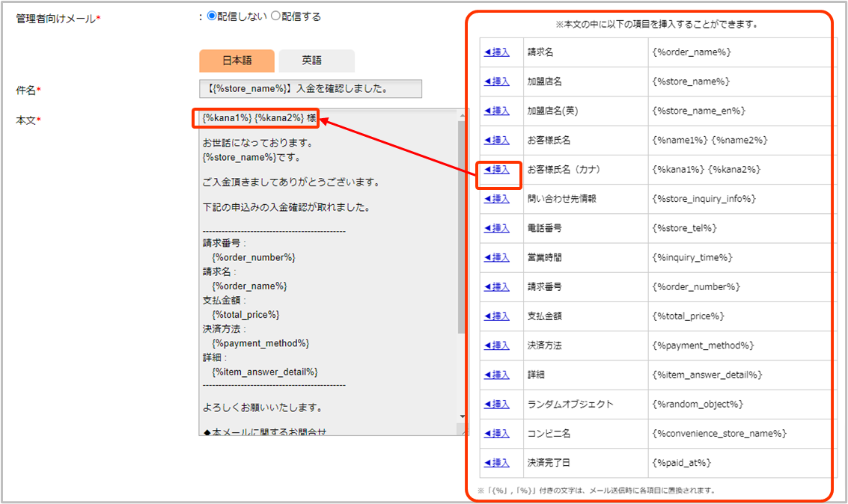Switch to the 日本語 tab
Image resolution: width=848 pixels, height=504 pixels.
pyautogui.click(x=237, y=61)
